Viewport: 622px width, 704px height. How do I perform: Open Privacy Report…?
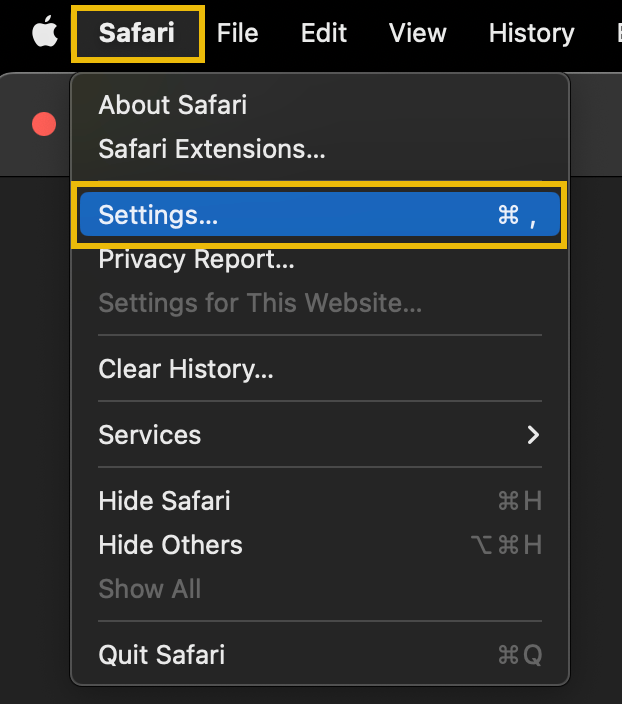tap(196, 259)
